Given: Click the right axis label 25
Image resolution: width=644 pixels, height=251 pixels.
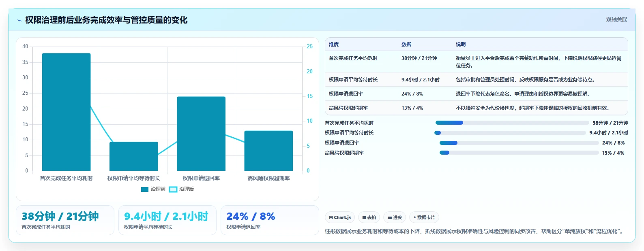Looking at the screenshot, I should [309, 47].
